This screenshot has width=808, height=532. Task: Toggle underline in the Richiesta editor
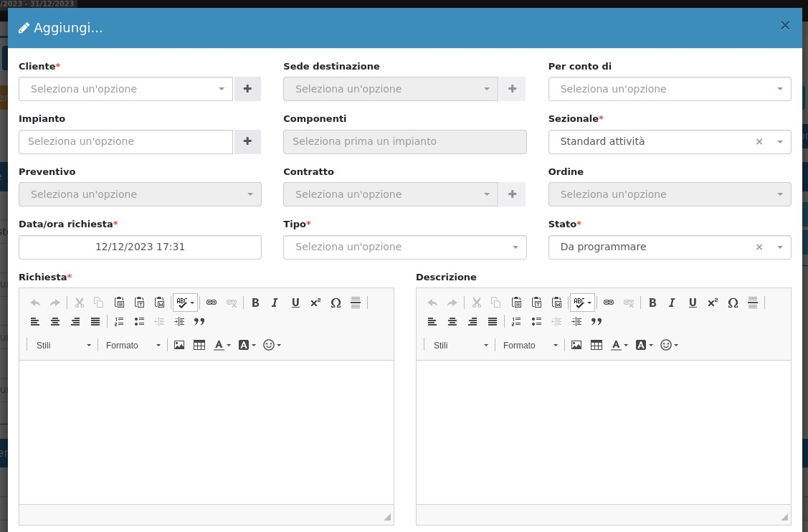point(295,303)
